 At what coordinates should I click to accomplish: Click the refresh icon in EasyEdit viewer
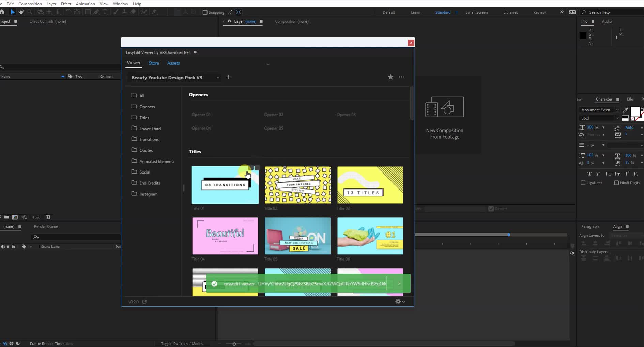point(144,302)
